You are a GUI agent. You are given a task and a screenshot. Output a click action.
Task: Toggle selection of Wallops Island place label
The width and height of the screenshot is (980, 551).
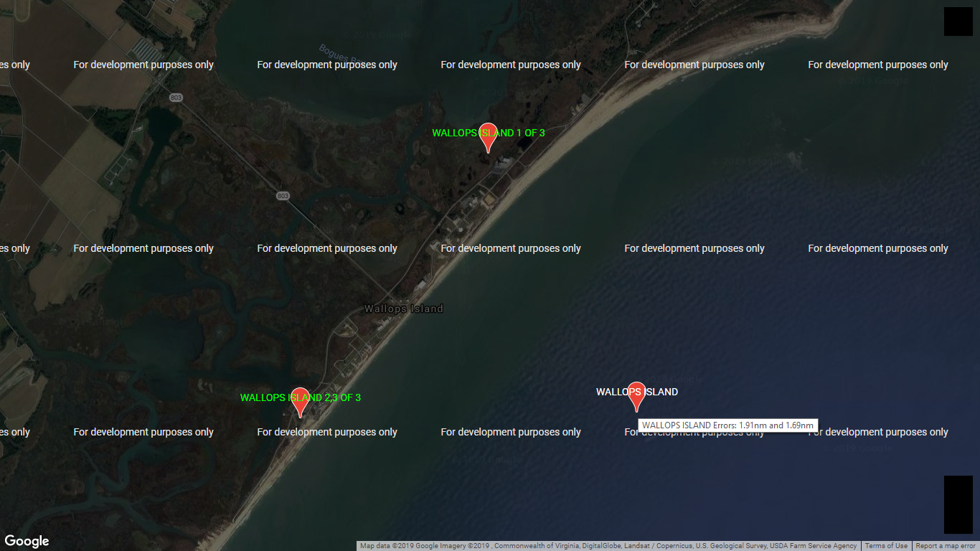click(x=404, y=309)
